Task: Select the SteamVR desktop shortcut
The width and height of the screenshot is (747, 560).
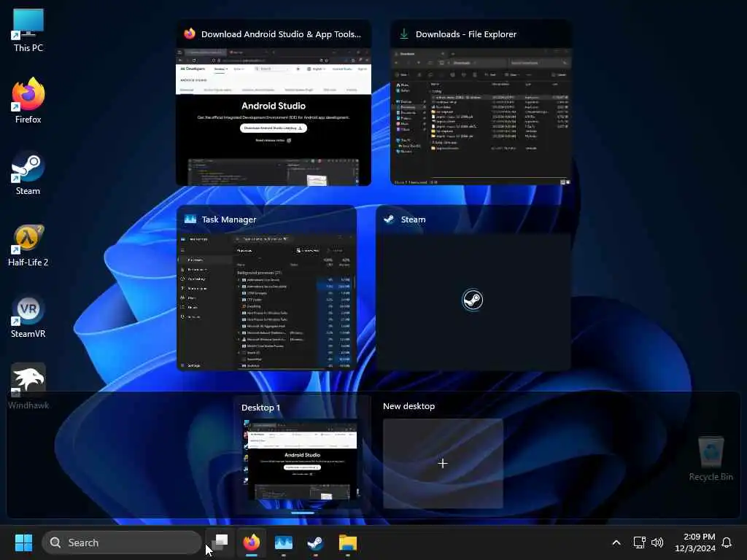Action: (x=28, y=316)
